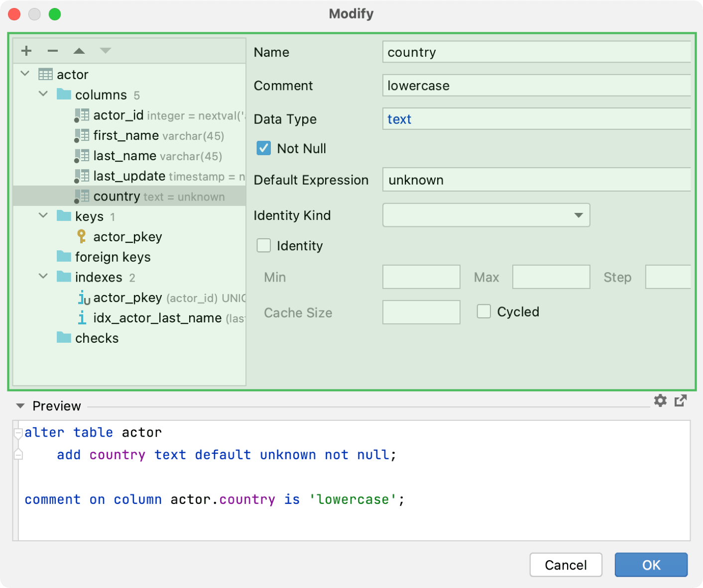
Task: Open the Identity Kind dropdown
Action: 578,215
